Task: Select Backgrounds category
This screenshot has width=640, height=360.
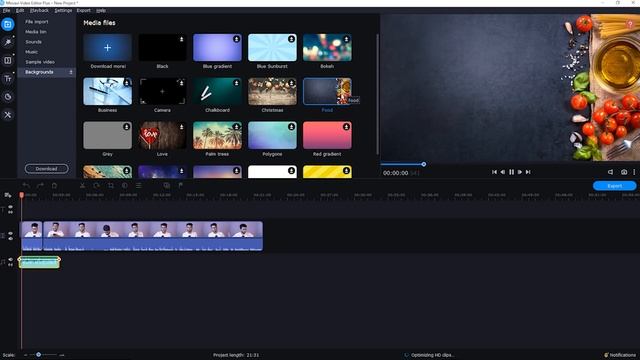Action: click(x=47, y=72)
